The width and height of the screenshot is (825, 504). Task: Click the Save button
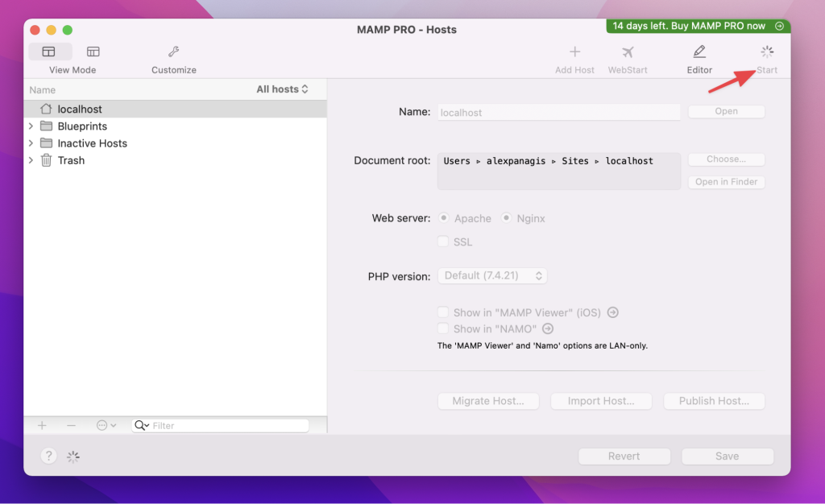point(728,456)
